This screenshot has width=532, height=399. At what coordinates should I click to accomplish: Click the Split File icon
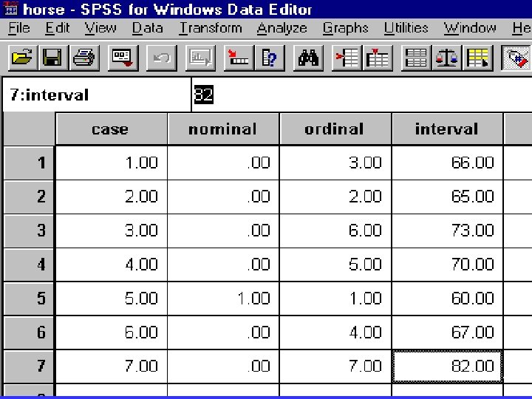[x=416, y=58]
